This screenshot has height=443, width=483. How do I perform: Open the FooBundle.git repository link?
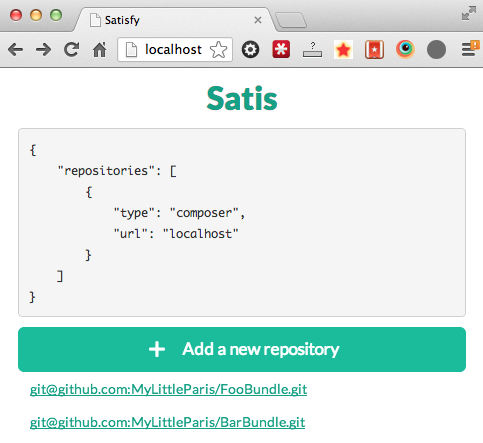pyautogui.click(x=168, y=389)
